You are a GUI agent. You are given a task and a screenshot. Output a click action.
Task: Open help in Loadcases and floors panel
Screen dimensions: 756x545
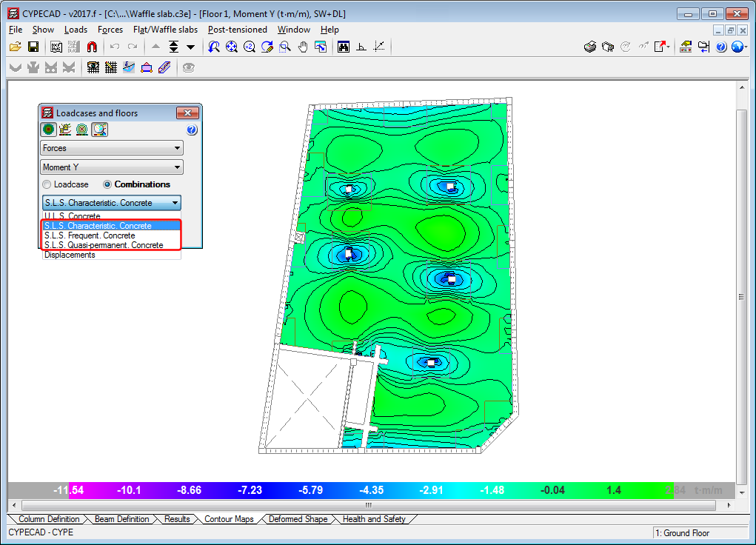[x=192, y=130]
